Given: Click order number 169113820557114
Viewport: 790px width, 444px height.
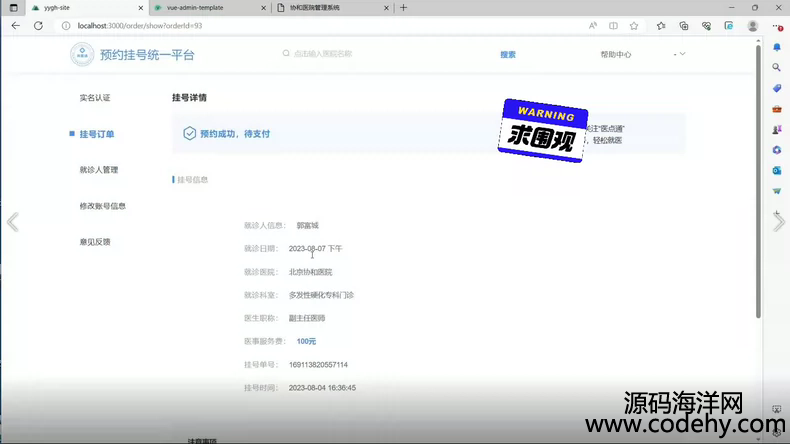Looking at the screenshot, I should 318,364.
